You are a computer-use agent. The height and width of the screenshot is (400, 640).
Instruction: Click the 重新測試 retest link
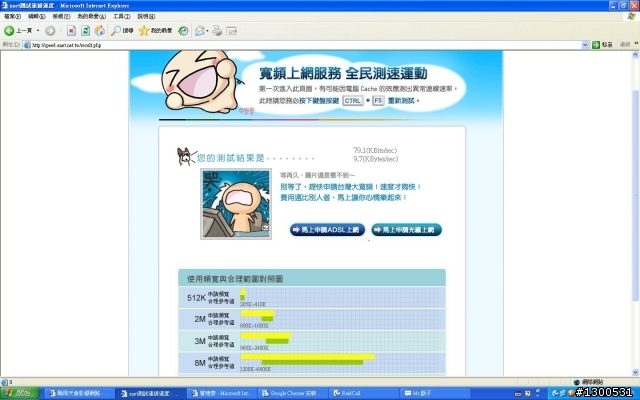(x=402, y=100)
